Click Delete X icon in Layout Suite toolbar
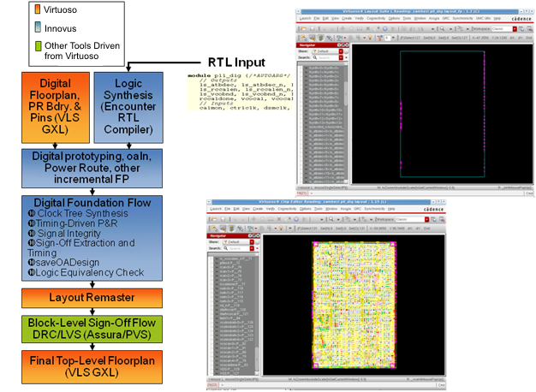This screenshot has width=536, height=392. coord(368,29)
